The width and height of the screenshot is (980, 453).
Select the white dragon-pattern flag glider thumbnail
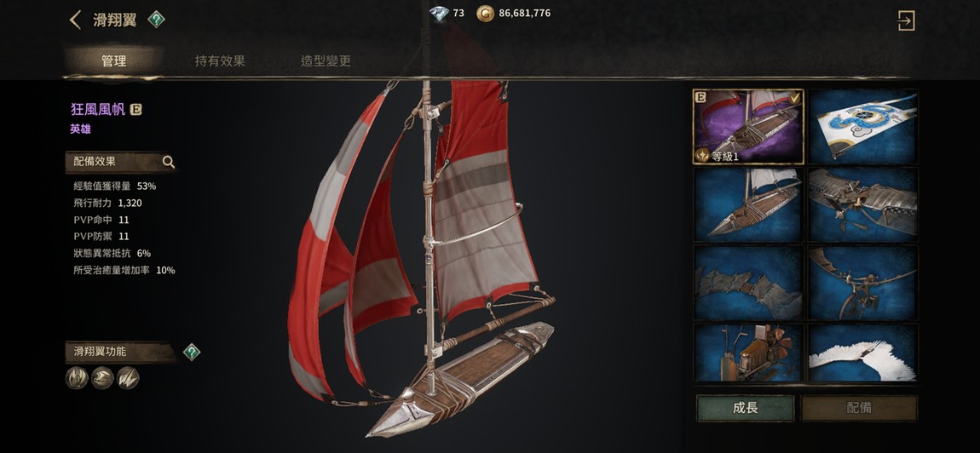click(863, 127)
